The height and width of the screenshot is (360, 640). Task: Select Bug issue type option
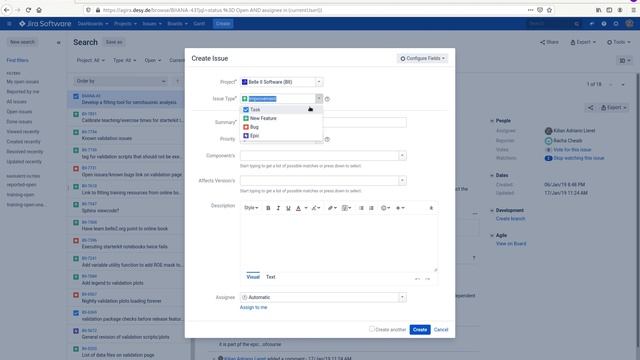click(x=281, y=127)
